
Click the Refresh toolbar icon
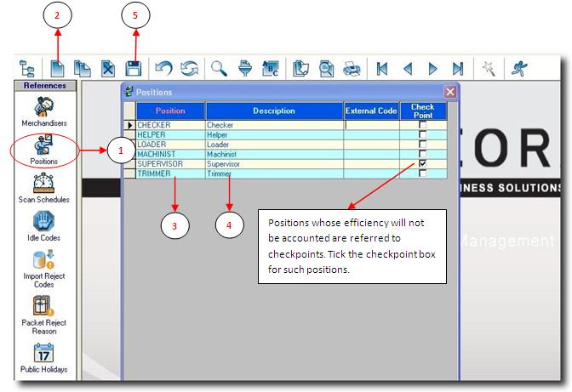(x=188, y=69)
